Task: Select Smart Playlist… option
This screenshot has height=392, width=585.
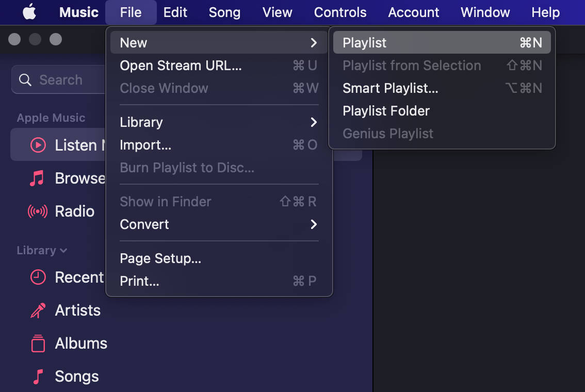Action: [442, 88]
